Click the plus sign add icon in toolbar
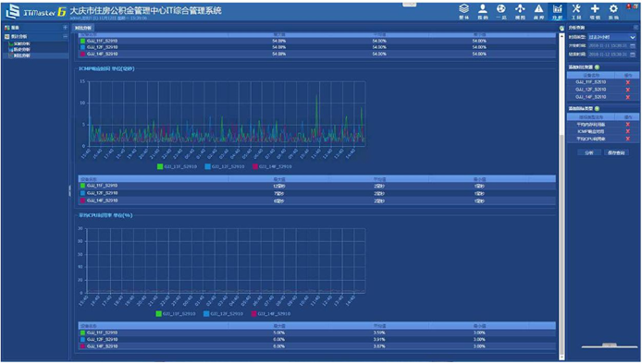Viewport: 642px width, 364px height. click(x=595, y=11)
